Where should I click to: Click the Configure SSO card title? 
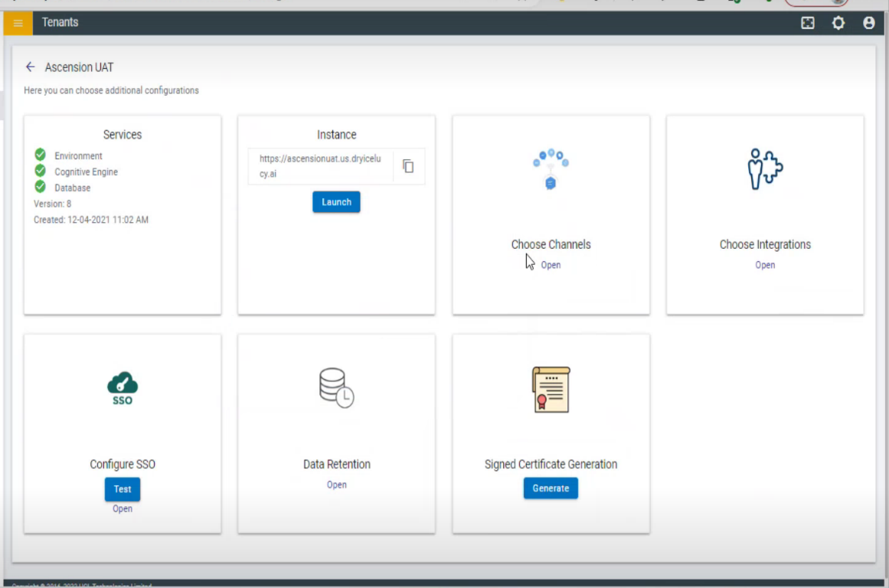point(123,464)
